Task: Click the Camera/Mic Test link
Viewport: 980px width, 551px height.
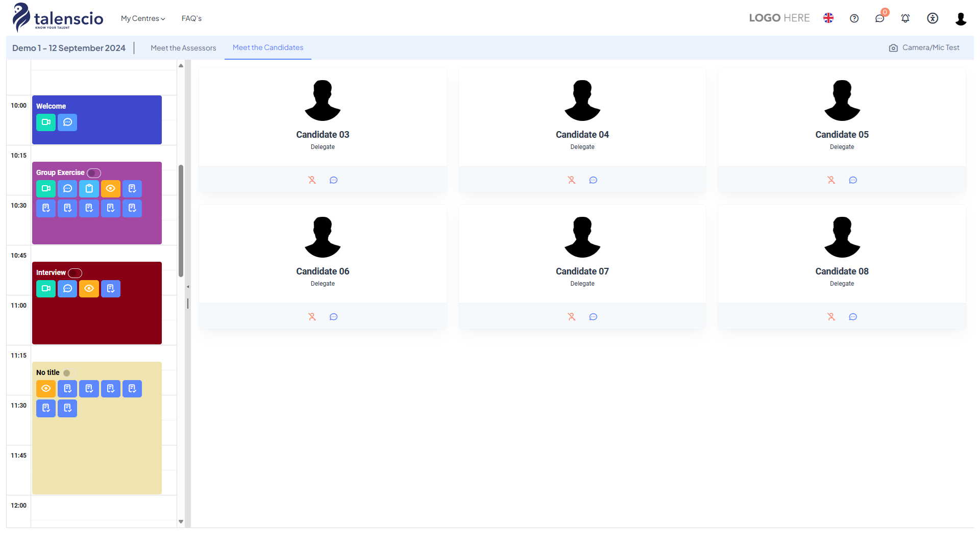Action: [924, 47]
